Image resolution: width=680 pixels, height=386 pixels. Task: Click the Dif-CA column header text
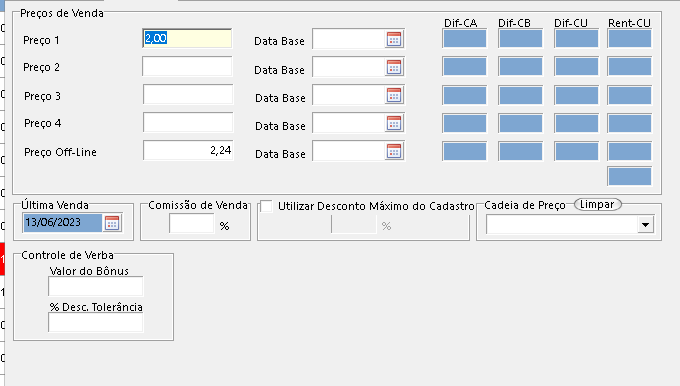click(461, 23)
